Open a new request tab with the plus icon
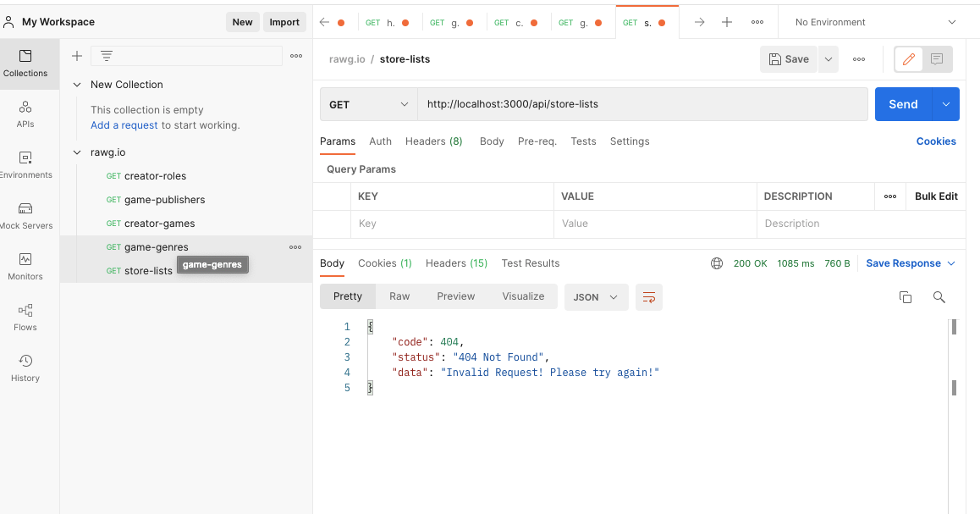 coord(727,23)
